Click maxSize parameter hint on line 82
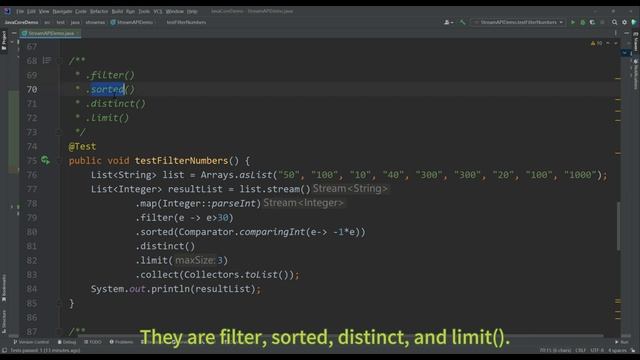Viewport: 640px width, 360px height. coord(195,260)
